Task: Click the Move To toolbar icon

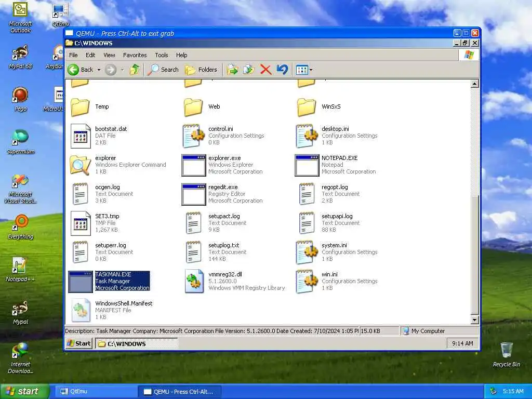Action: coord(233,70)
